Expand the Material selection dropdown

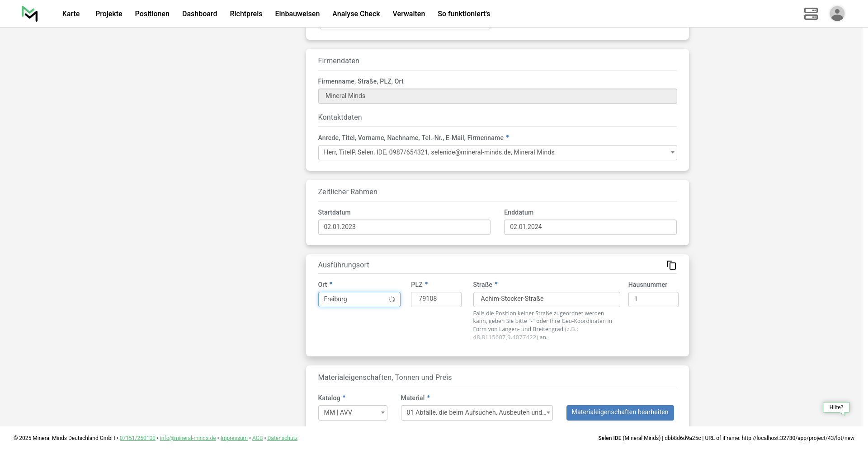(x=476, y=413)
